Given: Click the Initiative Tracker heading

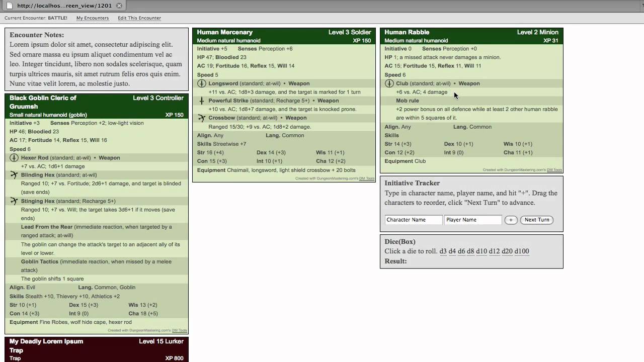Looking at the screenshot, I should 412,183.
